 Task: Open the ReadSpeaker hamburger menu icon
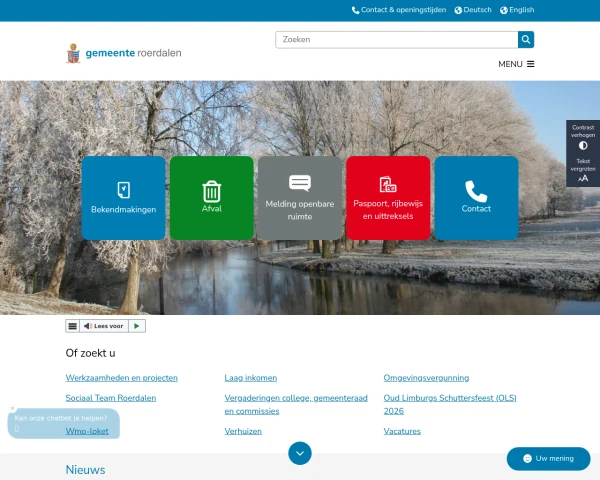coord(72,326)
